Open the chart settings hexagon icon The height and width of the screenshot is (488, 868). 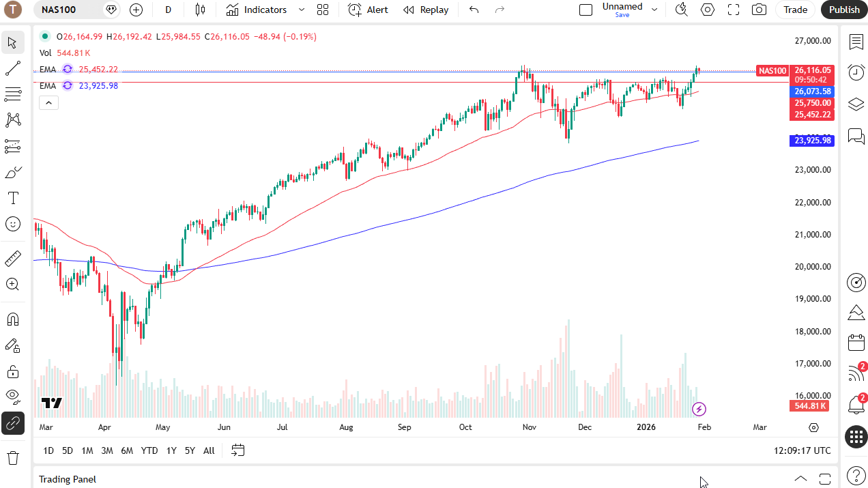tap(708, 10)
